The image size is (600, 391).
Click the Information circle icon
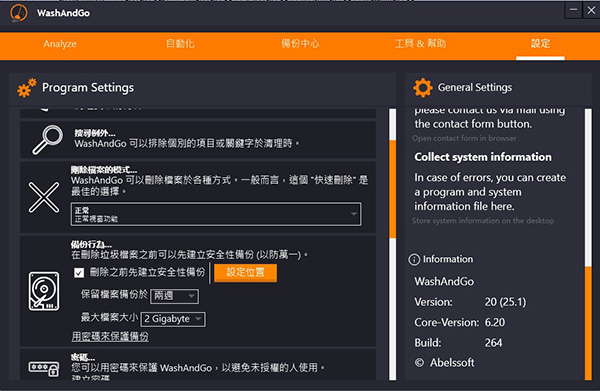pos(414,260)
